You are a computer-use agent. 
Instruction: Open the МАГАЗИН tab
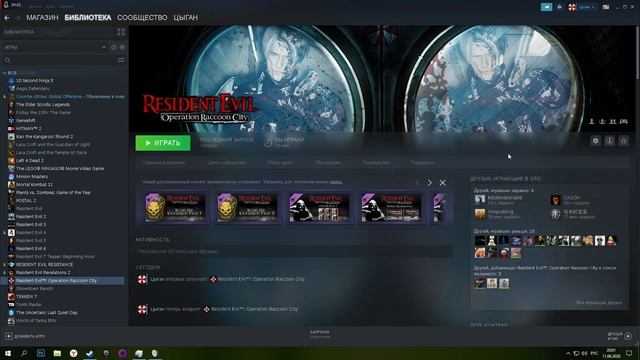pyautogui.click(x=42, y=18)
